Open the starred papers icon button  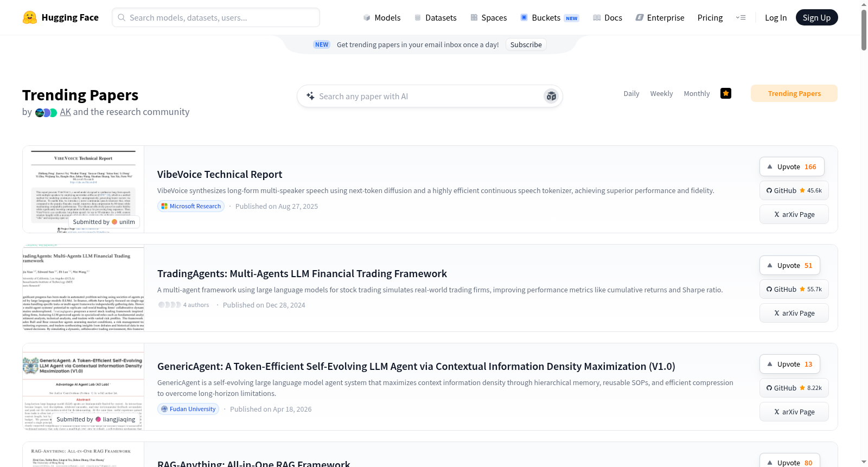[x=726, y=93]
